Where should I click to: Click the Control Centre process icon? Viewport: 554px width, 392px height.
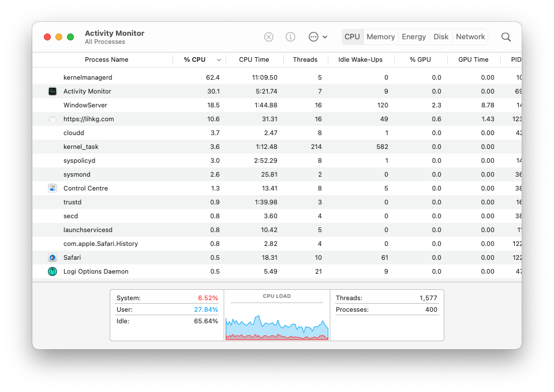click(x=53, y=188)
